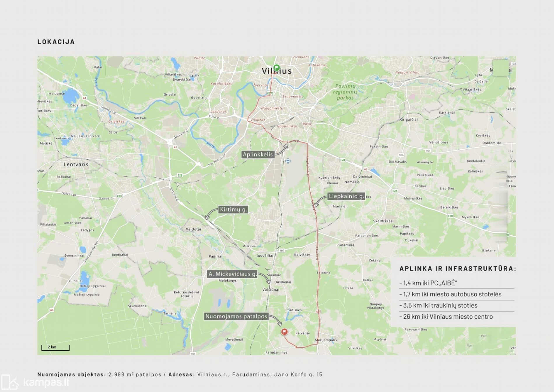
Task: Click the A4 road shield in the lower left
Action: click(x=52, y=310)
